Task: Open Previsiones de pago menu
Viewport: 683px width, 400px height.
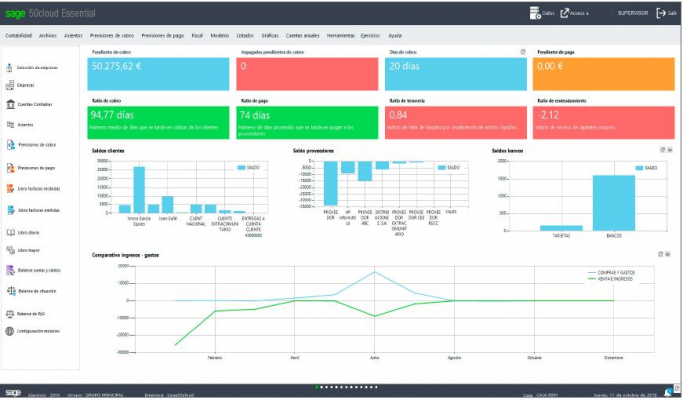Action: pyautogui.click(x=163, y=36)
